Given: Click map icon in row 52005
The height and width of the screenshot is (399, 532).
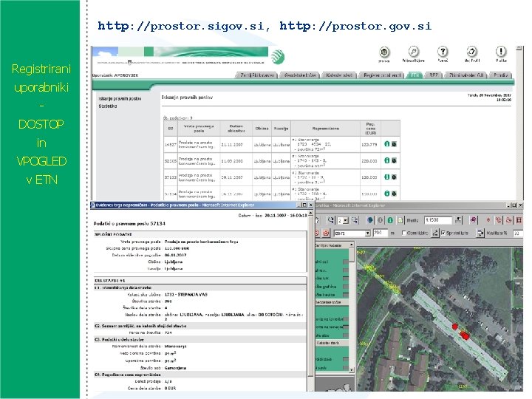Looking at the screenshot, I should (394, 160).
